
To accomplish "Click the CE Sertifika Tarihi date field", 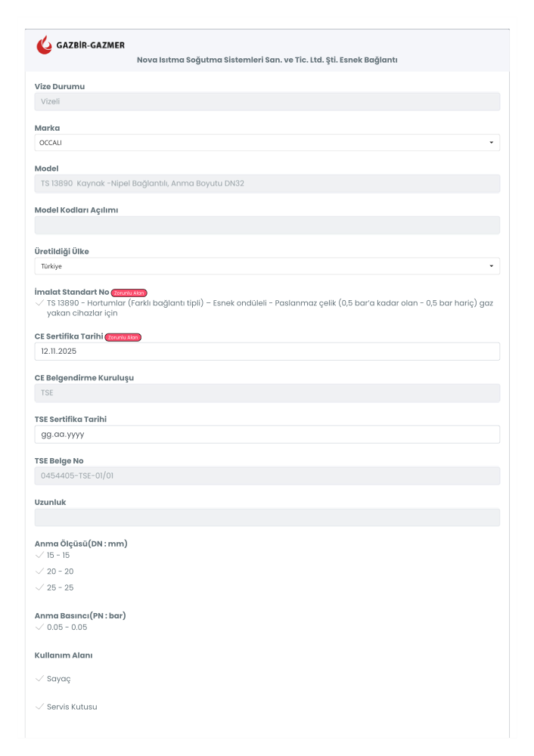I will [x=267, y=352].
